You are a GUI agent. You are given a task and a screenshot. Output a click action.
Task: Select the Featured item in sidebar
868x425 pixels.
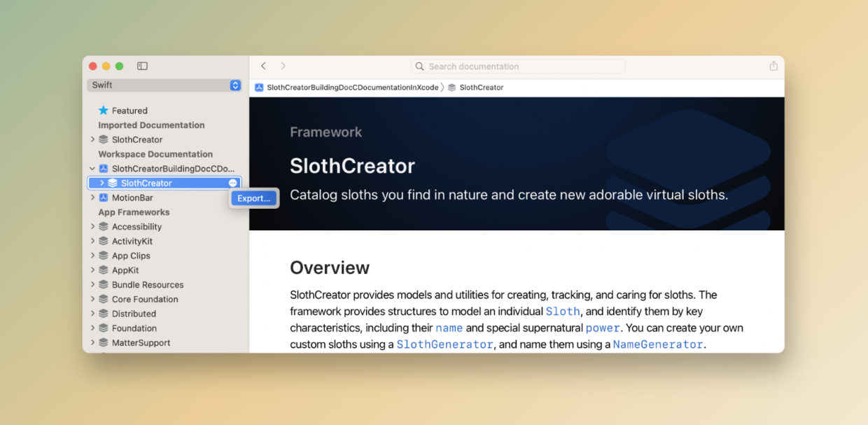[x=130, y=110]
